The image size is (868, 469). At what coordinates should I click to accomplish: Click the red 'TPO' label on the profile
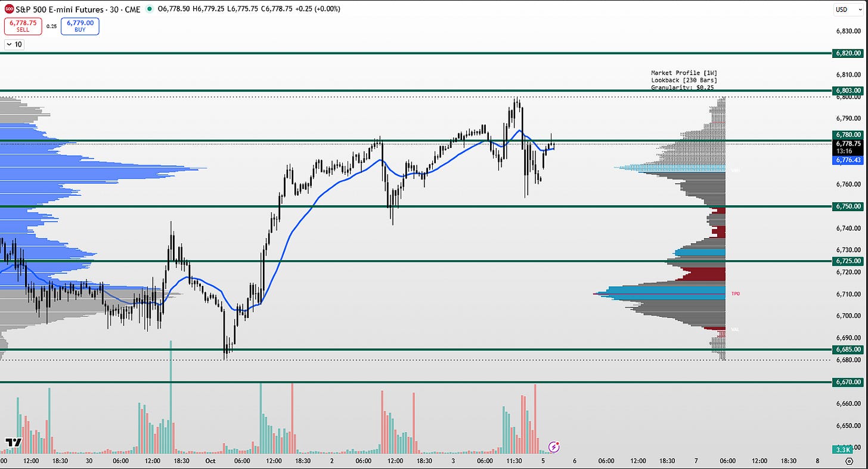tap(735, 294)
